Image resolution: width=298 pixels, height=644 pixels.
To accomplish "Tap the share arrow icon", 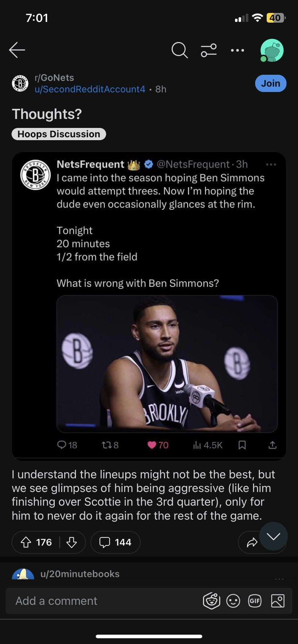I will click(252, 542).
